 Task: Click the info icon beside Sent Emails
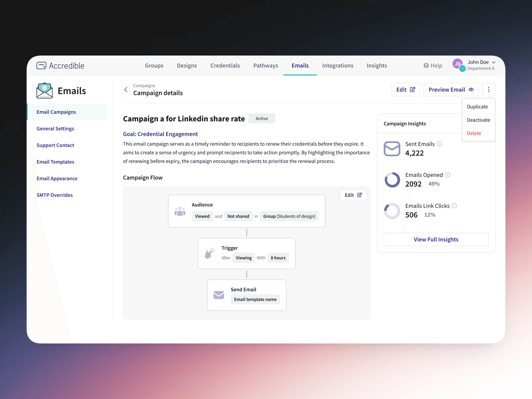coord(439,144)
